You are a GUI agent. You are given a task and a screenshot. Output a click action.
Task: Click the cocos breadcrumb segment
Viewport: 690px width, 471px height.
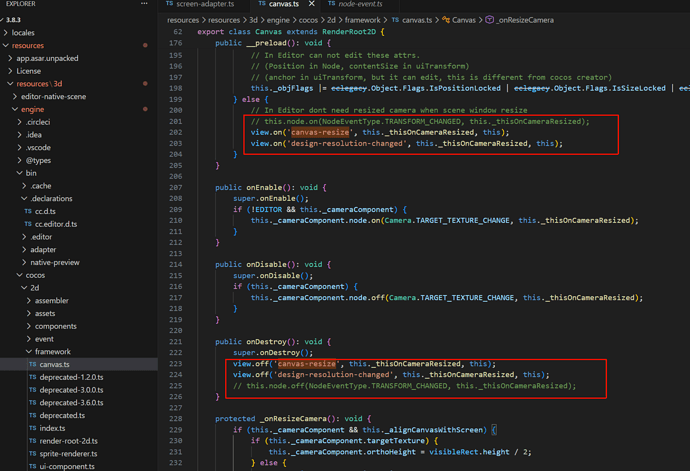[x=308, y=20]
